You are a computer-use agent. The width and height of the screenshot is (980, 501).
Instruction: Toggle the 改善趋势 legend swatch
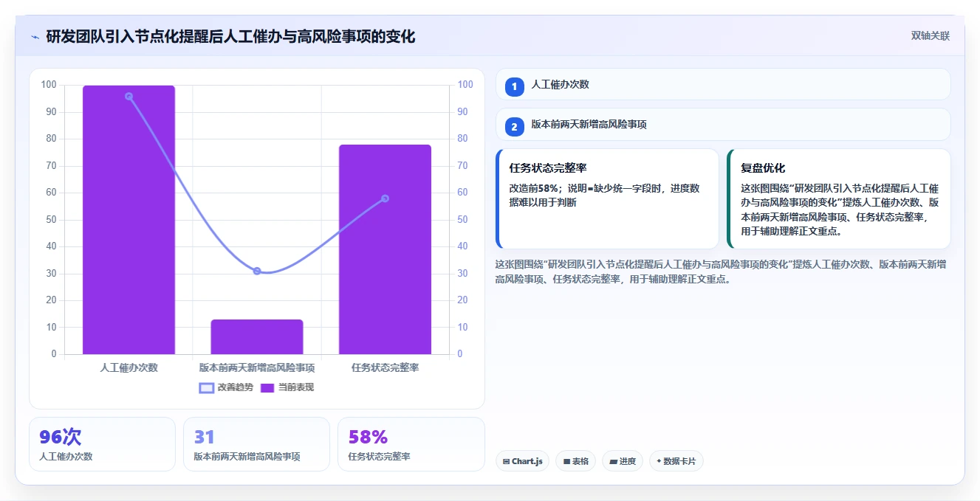(206, 387)
